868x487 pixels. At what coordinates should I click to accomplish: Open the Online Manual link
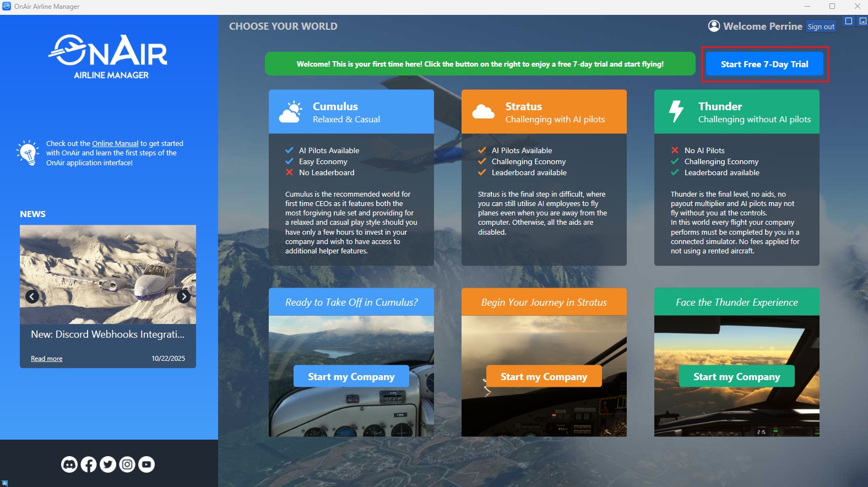[115, 143]
